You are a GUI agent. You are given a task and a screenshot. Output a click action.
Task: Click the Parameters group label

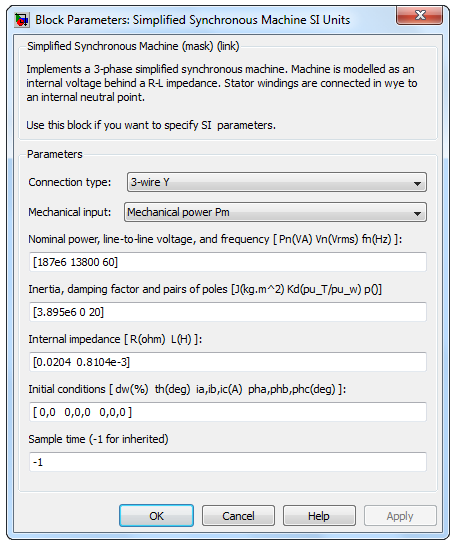click(55, 154)
